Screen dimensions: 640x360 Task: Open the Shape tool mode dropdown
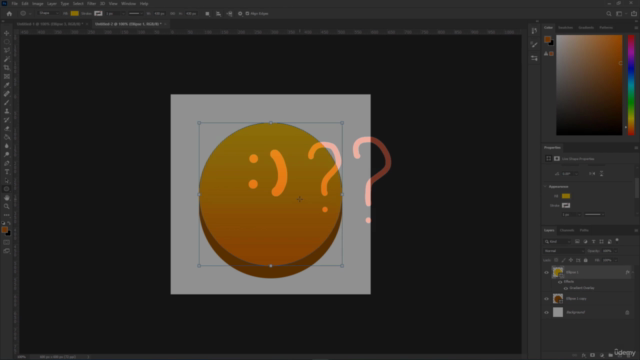click(48, 13)
